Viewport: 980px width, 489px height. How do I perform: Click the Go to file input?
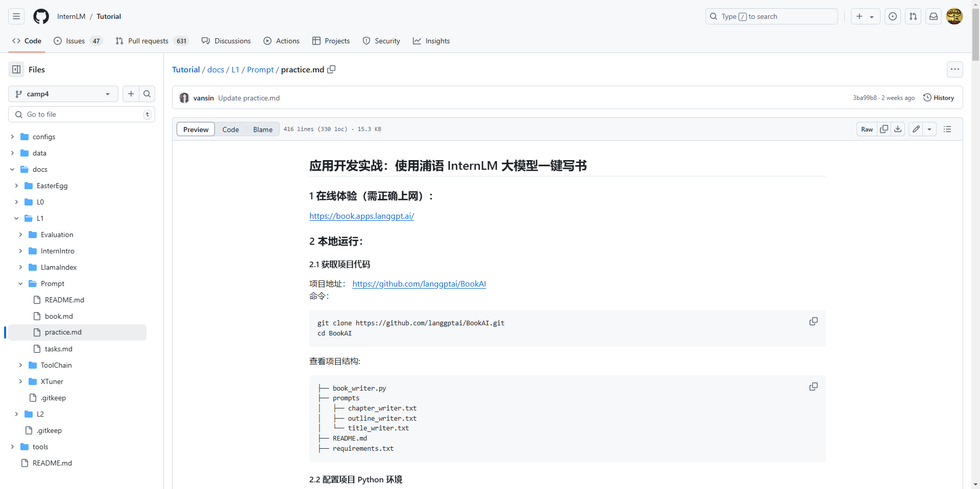coord(82,114)
